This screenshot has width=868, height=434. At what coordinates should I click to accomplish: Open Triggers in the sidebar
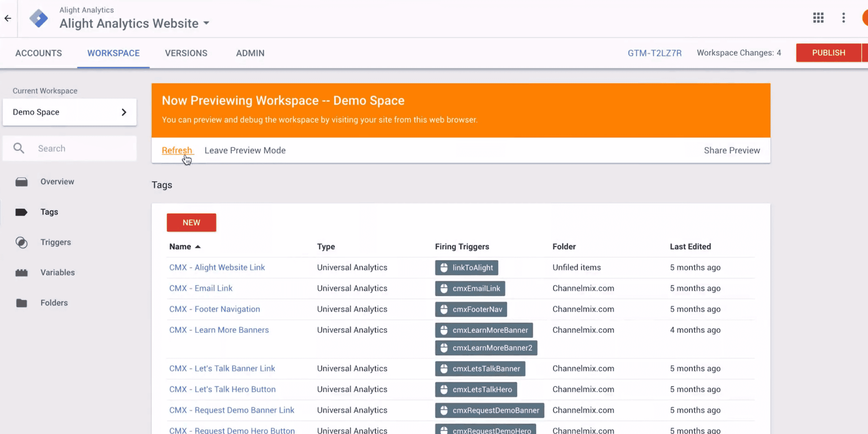pos(56,242)
